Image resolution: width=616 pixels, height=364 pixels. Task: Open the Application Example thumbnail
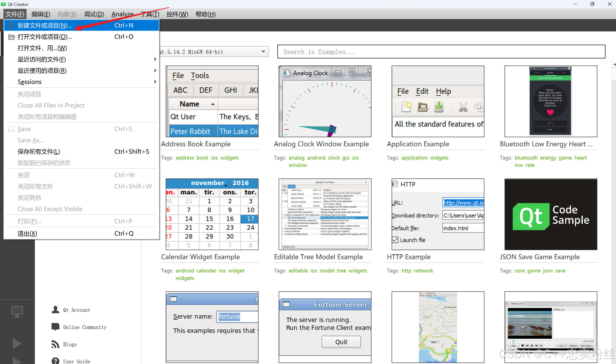pos(438,101)
